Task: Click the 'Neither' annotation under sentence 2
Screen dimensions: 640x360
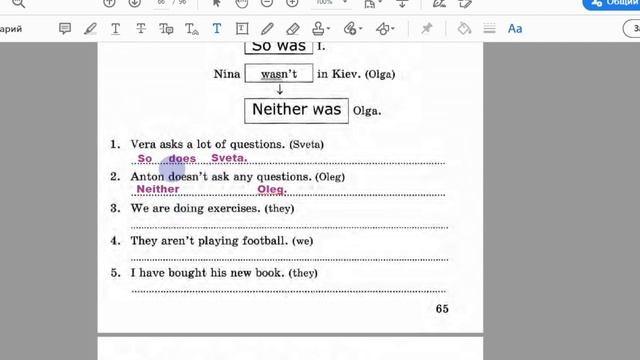Action: click(x=158, y=189)
